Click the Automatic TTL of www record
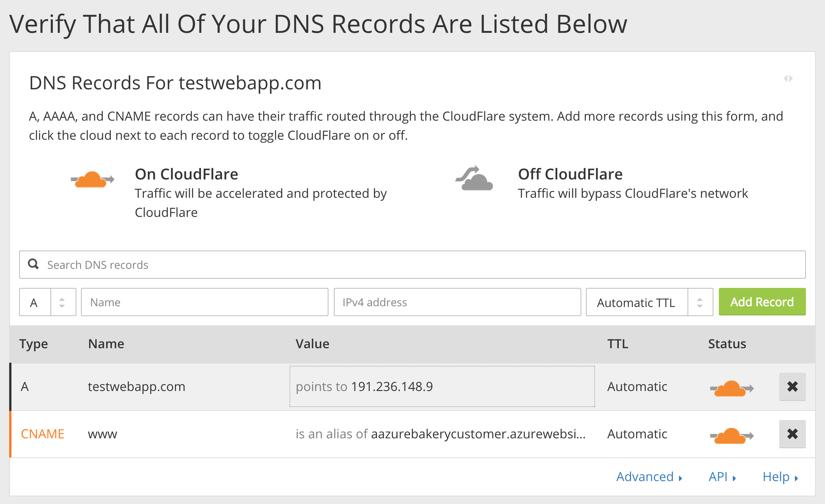Screen dimensions: 825x504 (637, 434)
